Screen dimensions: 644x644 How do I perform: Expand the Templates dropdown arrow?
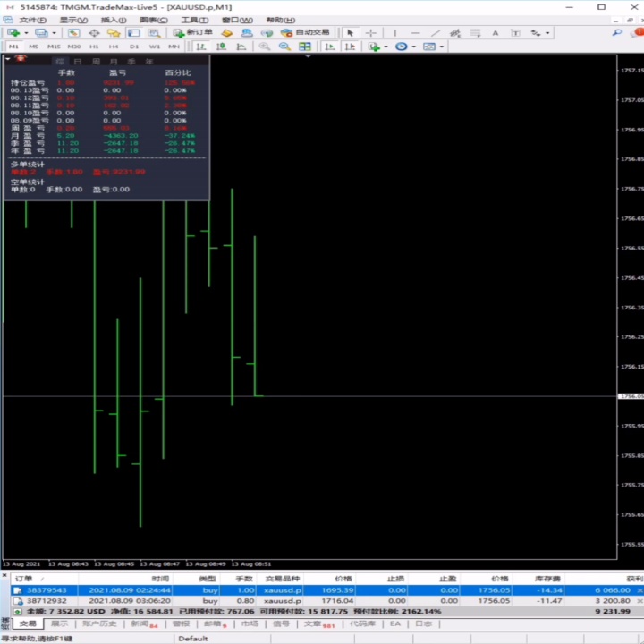(442, 47)
